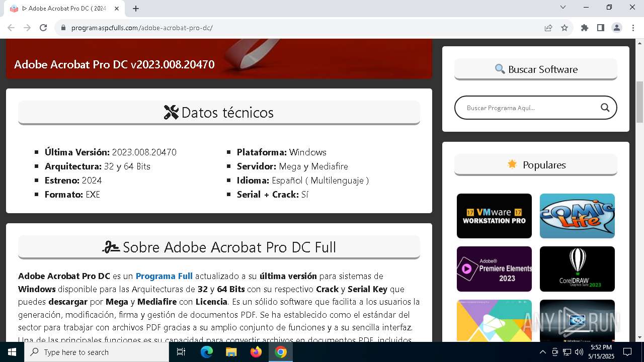Open Task View on taskbar

181,352
